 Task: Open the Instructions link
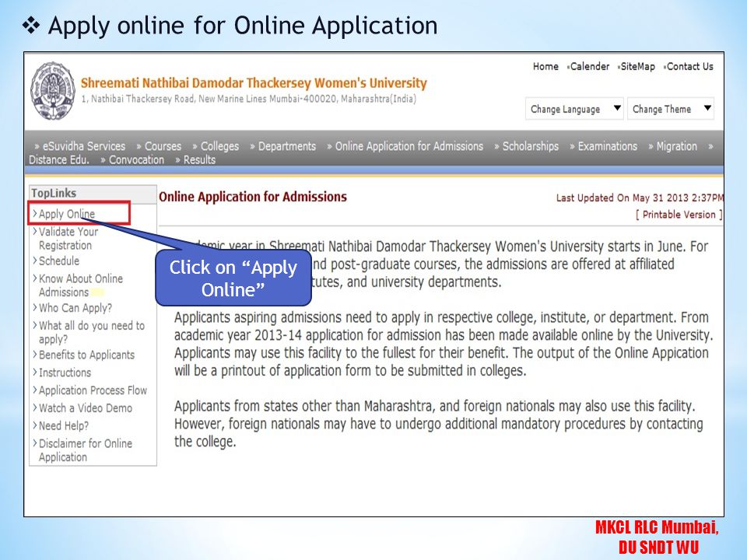pyautogui.click(x=65, y=373)
